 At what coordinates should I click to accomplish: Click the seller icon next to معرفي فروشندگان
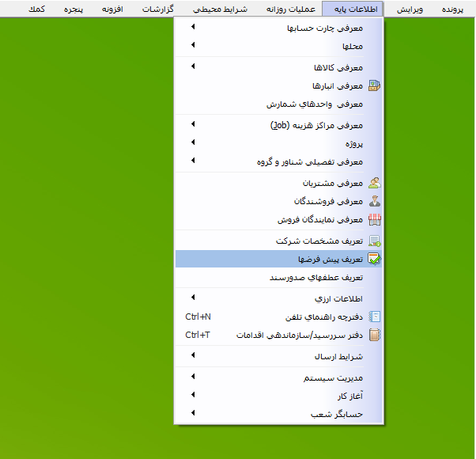[374, 201]
